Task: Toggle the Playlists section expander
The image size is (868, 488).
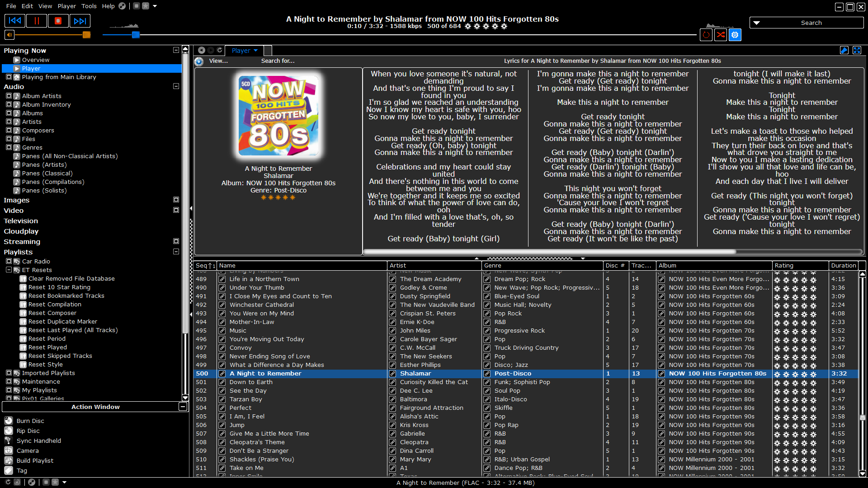Action: (x=176, y=251)
